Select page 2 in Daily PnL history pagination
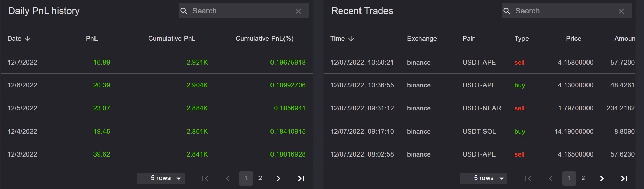 tap(260, 178)
